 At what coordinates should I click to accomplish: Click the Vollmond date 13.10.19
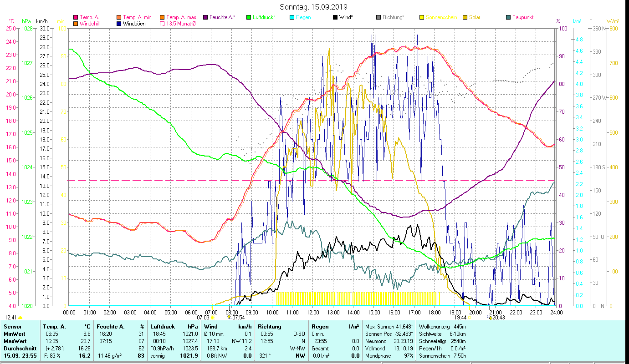(404, 348)
